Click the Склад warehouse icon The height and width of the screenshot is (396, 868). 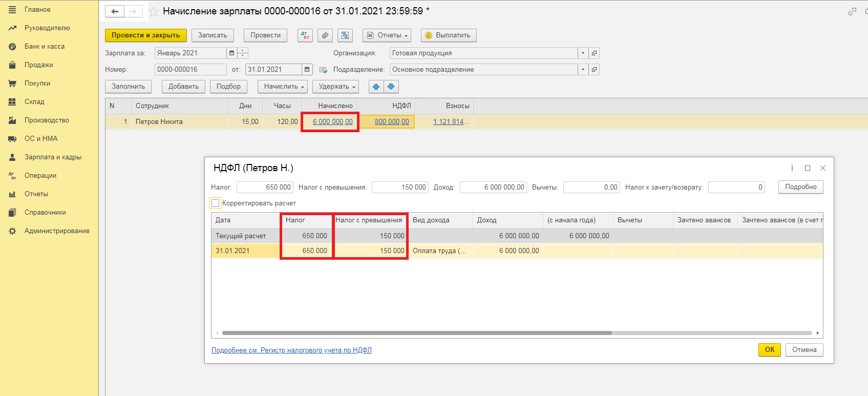pyautogui.click(x=12, y=102)
